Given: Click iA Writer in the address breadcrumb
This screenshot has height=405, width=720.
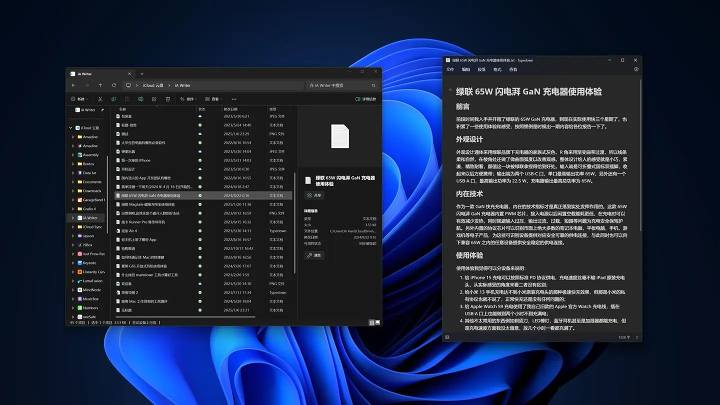Looking at the screenshot, I should pos(182,85).
